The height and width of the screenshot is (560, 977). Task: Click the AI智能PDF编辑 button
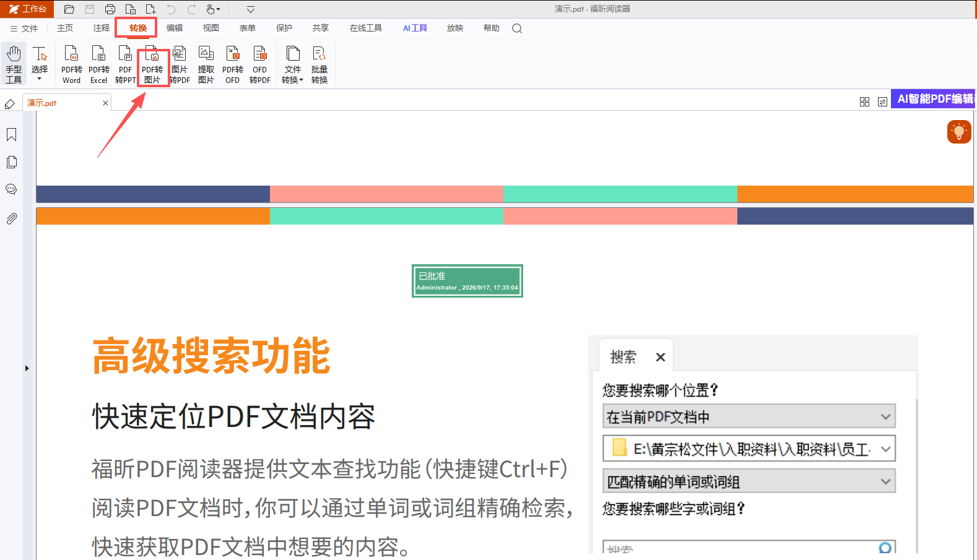tap(934, 99)
